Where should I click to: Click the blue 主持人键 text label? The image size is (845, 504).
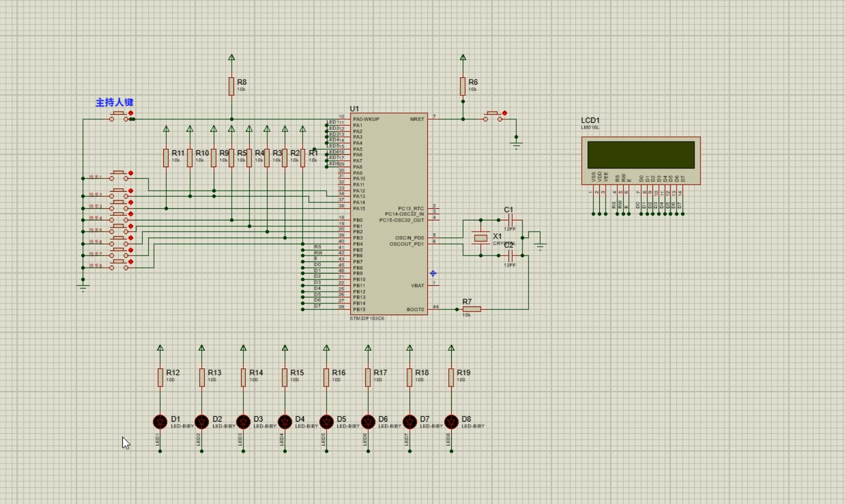[x=115, y=102]
